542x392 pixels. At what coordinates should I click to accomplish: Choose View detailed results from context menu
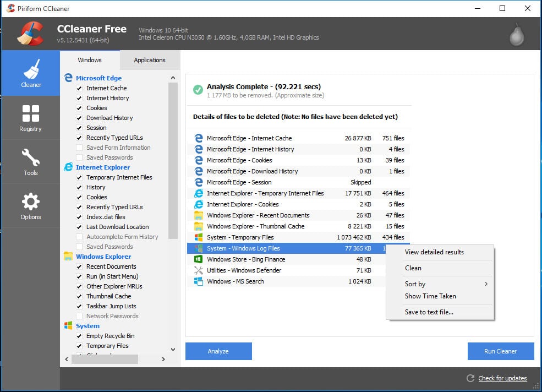pyautogui.click(x=440, y=252)
